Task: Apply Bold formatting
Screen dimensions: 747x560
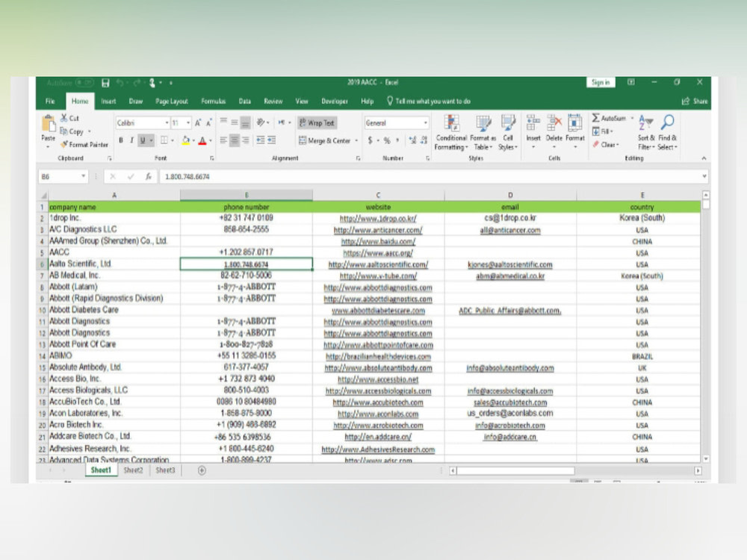Action: click(121, 140)
